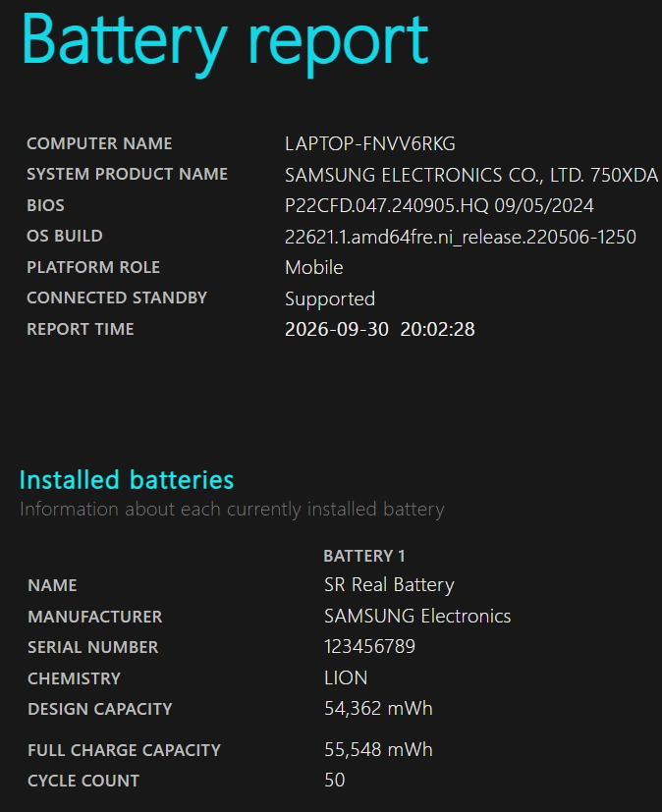The height and width of the screenshot is (812, 662).
Task: Click the cycle count value 50
Action: (x=335, y=781)
